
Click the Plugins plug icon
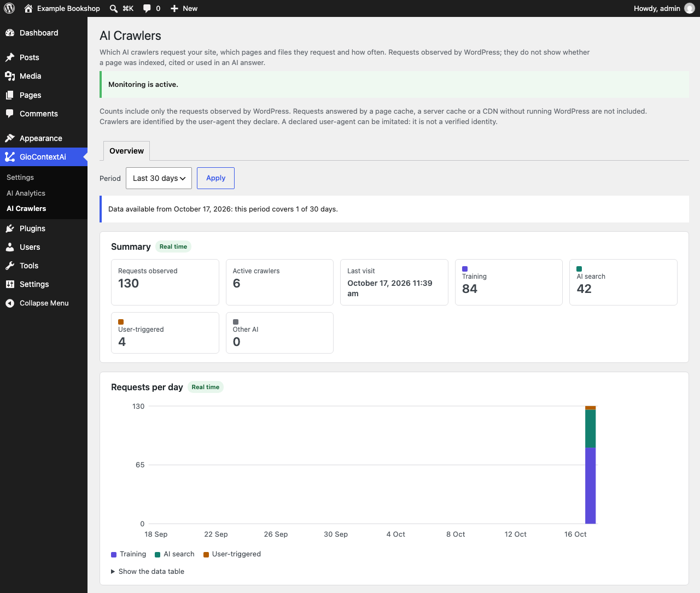[10, 228]
